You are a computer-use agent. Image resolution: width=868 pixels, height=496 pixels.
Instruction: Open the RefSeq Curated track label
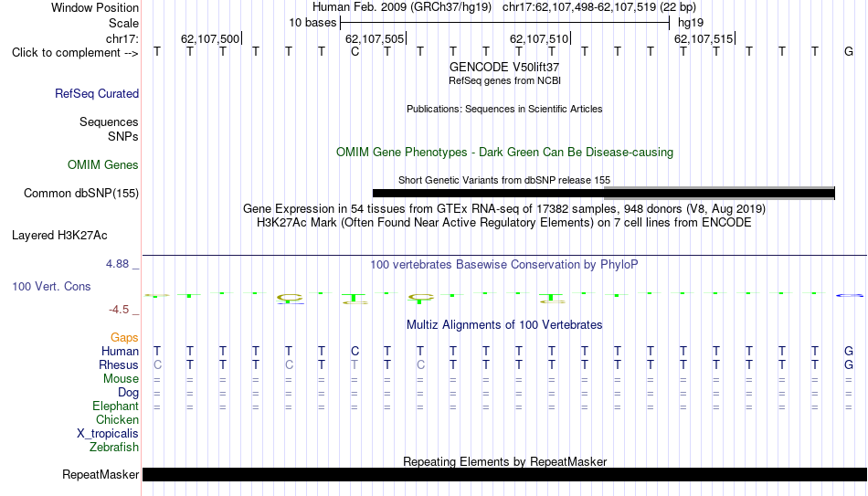pos(97,93)
